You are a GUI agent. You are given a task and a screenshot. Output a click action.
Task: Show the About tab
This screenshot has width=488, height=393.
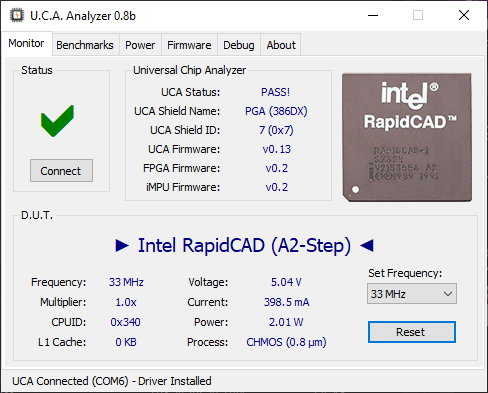click(281, 45)
